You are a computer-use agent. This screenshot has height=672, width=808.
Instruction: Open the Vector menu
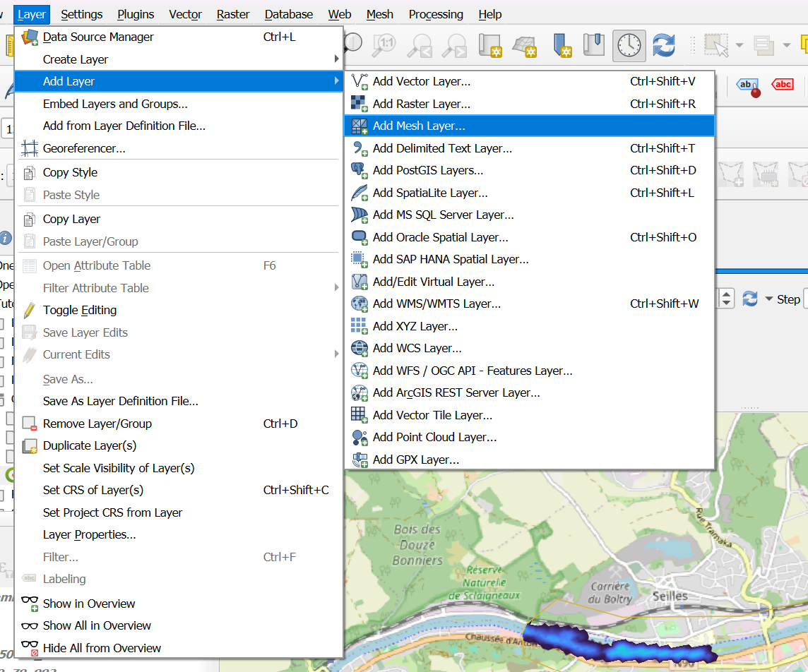click(186, 14)
